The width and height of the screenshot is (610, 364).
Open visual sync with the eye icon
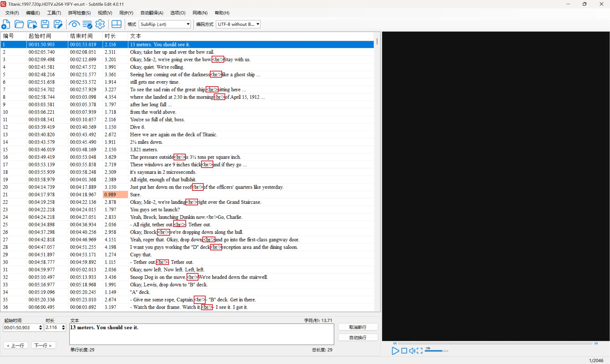[x=74, y=24]
